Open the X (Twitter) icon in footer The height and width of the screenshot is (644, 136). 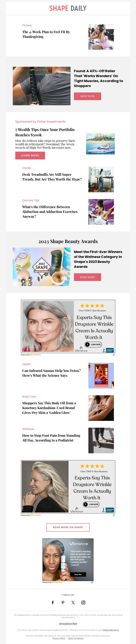[x=73, y=603]
